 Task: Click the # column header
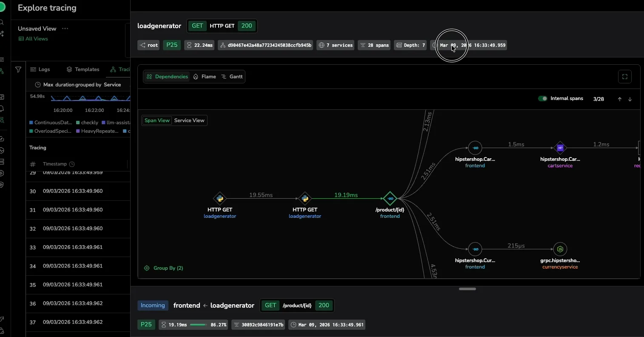click(x=33, y=164)
